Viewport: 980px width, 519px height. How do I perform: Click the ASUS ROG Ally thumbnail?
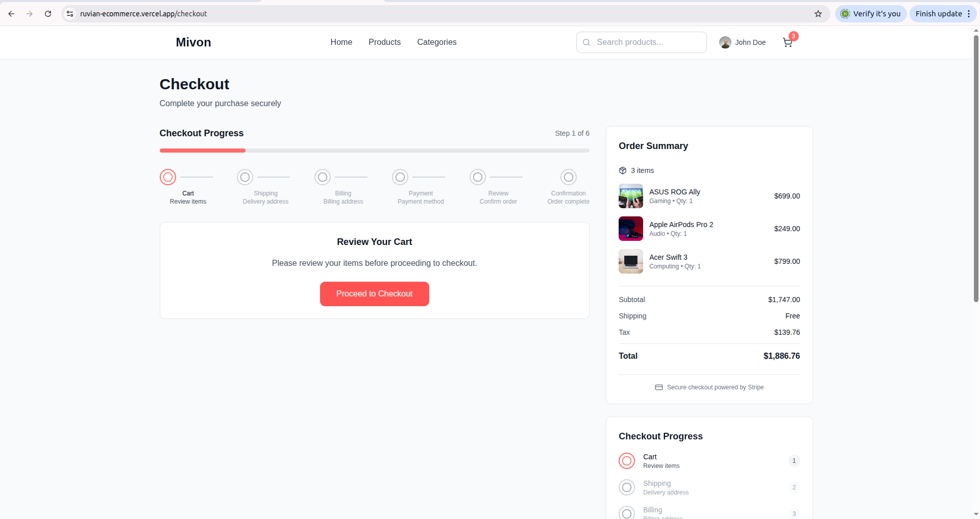coord(631,196)
